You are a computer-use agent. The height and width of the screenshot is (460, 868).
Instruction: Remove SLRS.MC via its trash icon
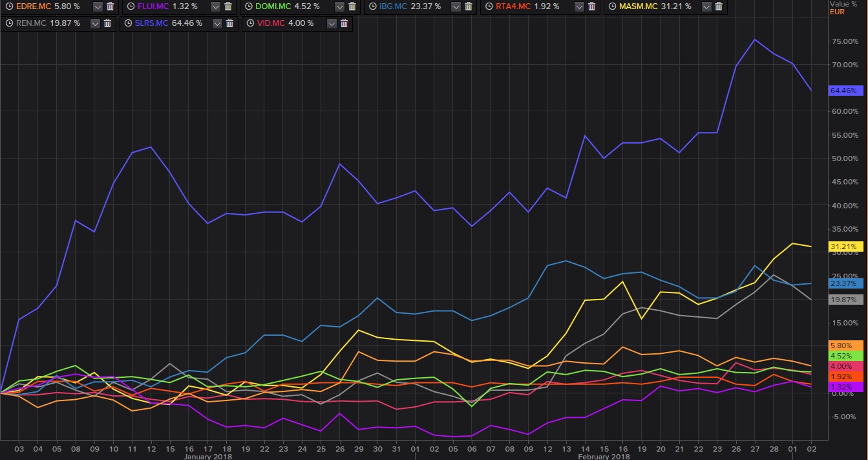[x=229, y=23]
